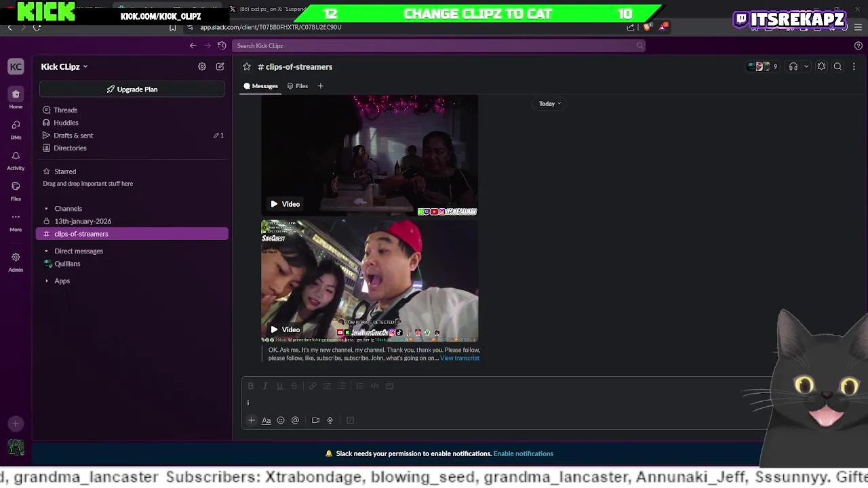This screenshot has width=868, height=488.
Task: View channel members avatars with 9
Action: coord(763,66)
